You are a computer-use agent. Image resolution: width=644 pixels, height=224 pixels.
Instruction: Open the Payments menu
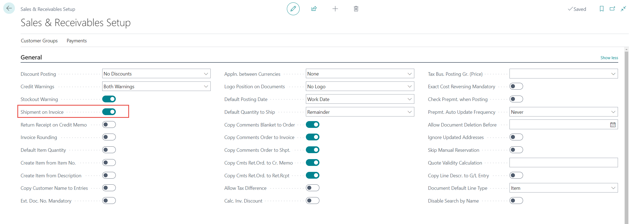point(76,41)
